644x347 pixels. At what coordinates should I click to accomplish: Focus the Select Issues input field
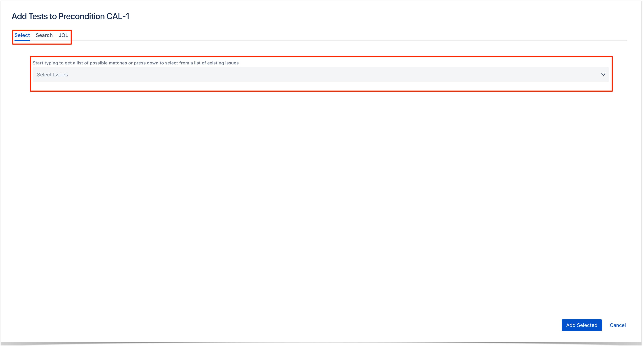pyautogui.click(x=321, y=74)
